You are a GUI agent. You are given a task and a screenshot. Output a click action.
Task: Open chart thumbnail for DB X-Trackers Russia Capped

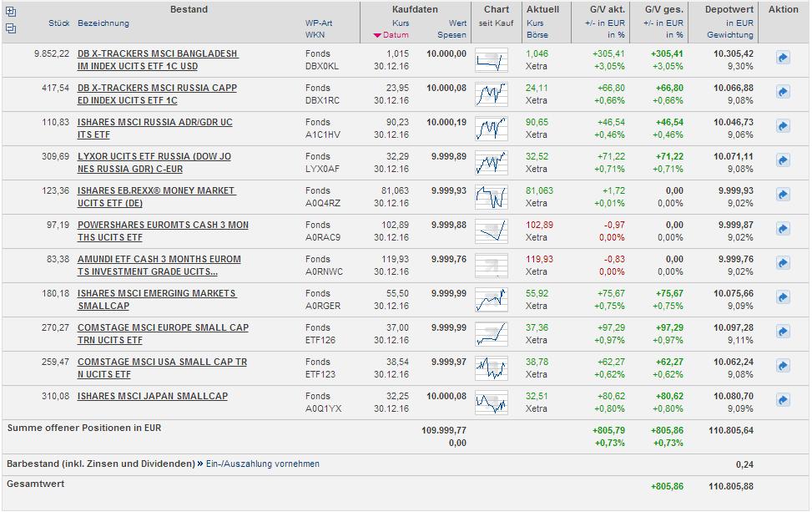(x=491, y=94)
